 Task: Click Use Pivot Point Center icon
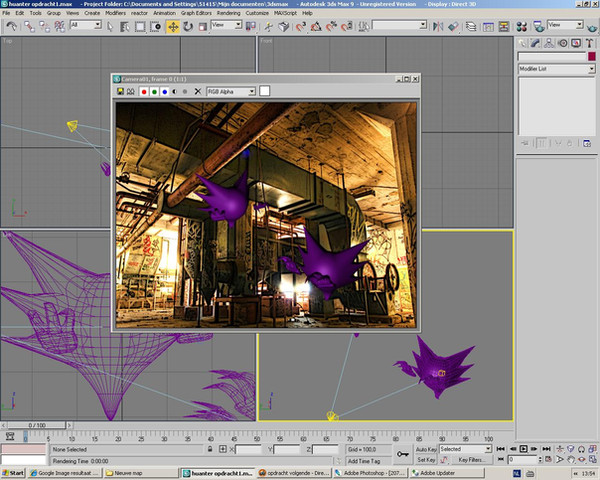tap(251, 26)
